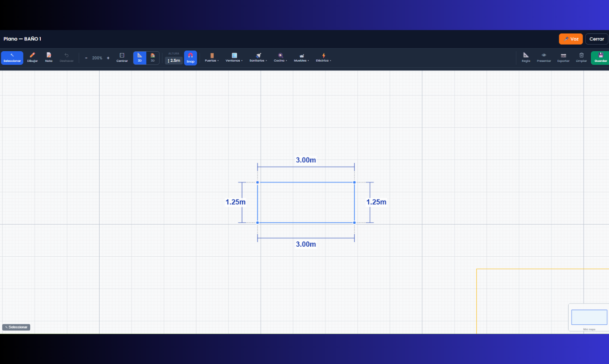Screen dimensions: 609x364
Task: Switch to 3D view mode
Action: coord(152,58)
